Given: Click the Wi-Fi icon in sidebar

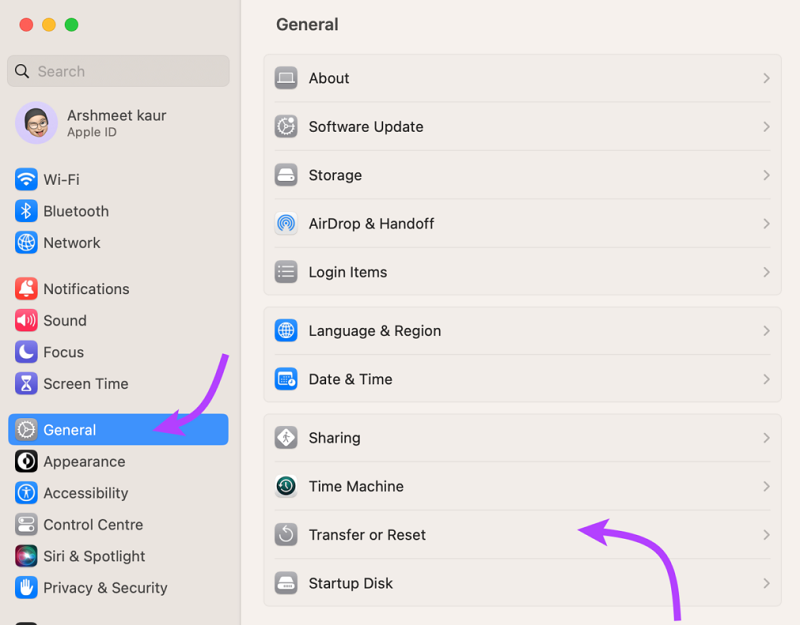Looking at the screenshot, I should click(x=26, y=180).
